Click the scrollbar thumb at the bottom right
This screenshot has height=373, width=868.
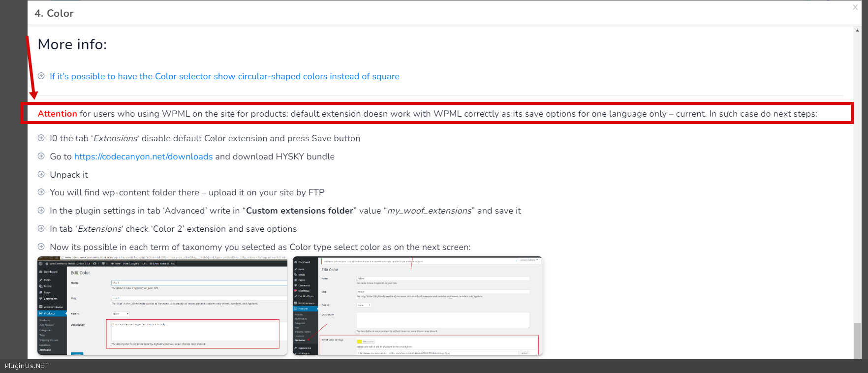[857, 340]
